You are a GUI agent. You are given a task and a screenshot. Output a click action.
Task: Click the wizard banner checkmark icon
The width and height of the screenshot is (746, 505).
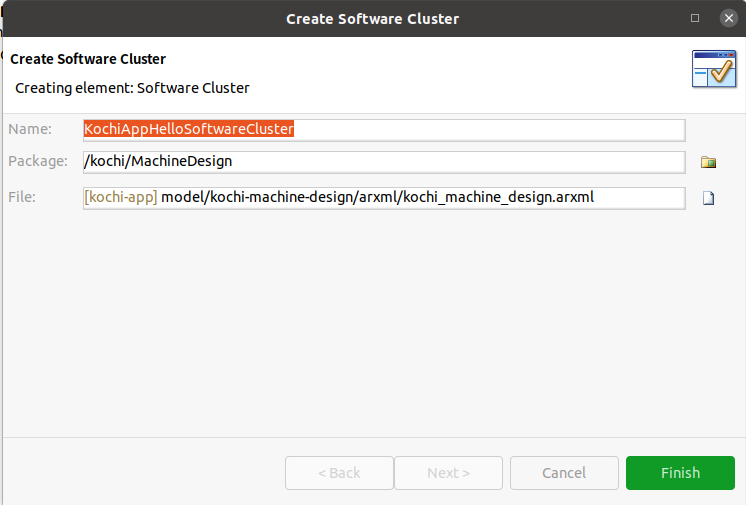(x=714, y=69)
